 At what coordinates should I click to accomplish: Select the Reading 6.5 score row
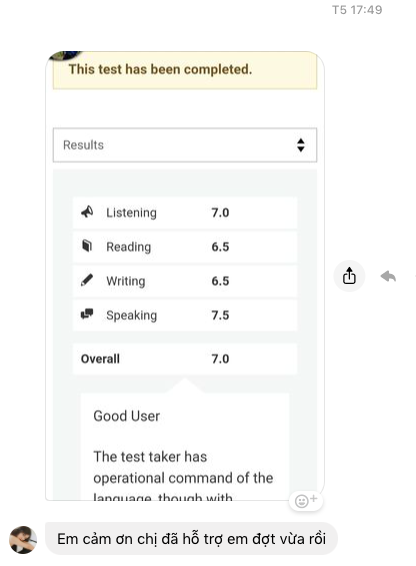coord(185,247)
